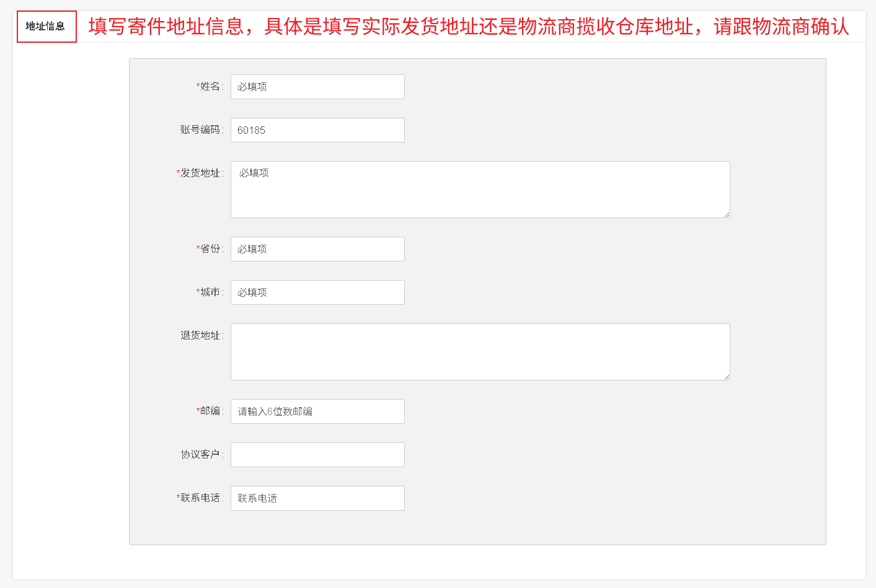Click inside the 退货地址 text area
Screen dimensions: 876x588
[x=480, y=352]
